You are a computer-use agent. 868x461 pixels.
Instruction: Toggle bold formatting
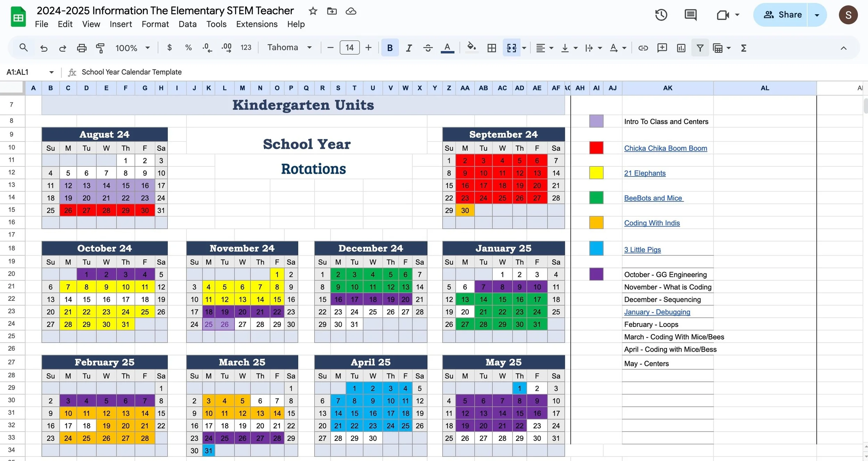(390, 48)
